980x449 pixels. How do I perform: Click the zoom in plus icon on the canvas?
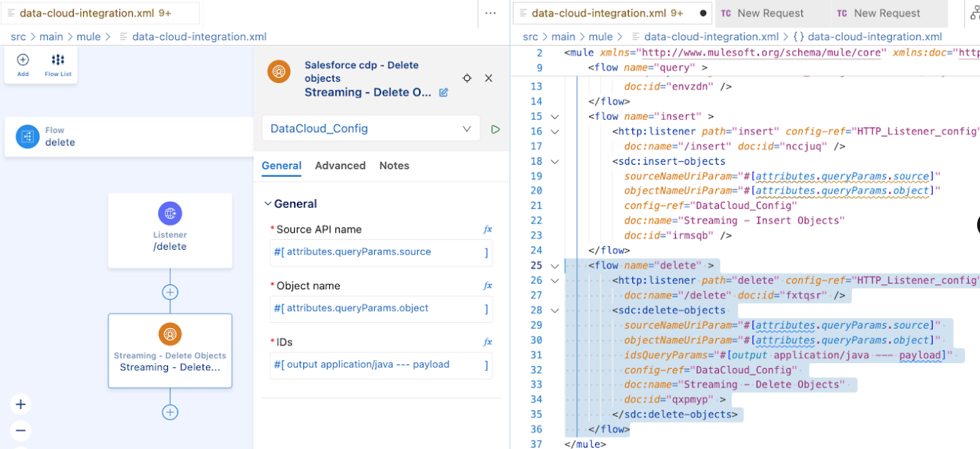point(20,404)
